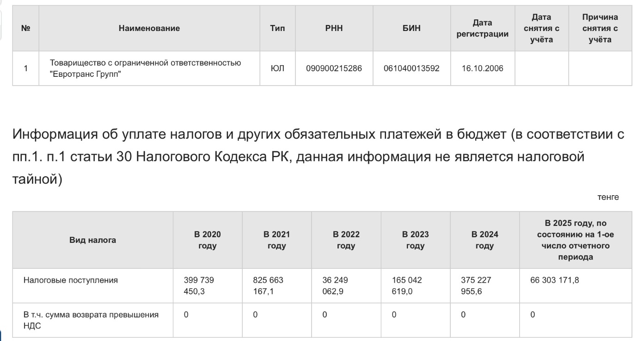Click the "Вид налога" column header

click(x=92, y=240)
